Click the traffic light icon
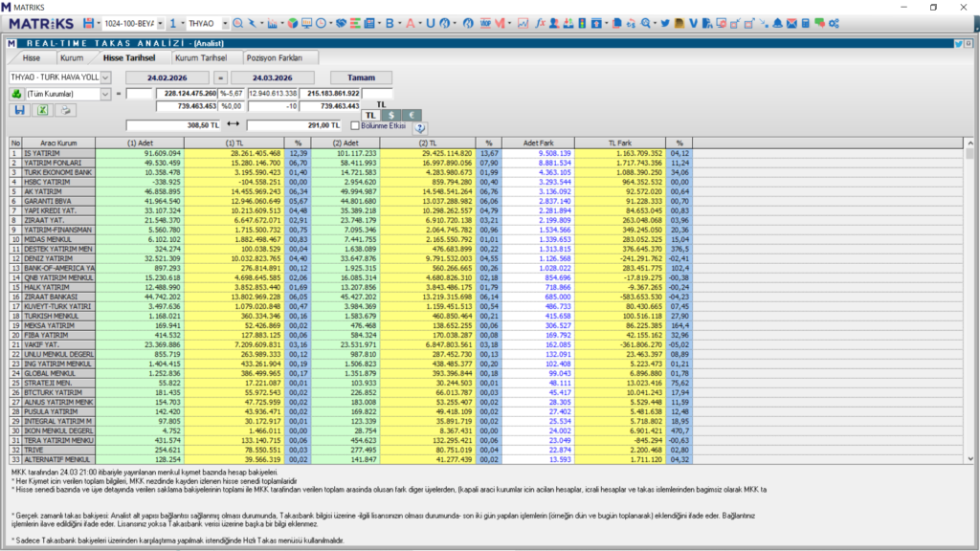The height and width of the screenshot is (551, 980). tap(582, 23)
